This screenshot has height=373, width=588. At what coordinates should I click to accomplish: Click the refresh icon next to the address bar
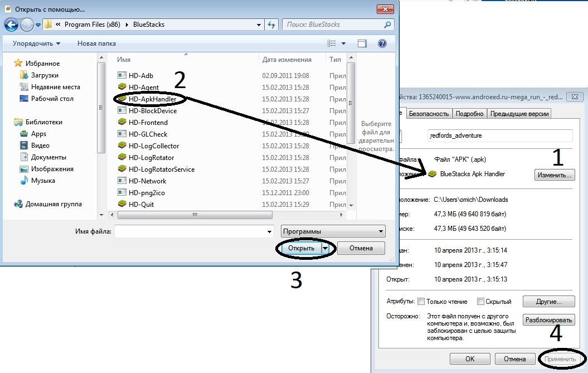(271, 25)
